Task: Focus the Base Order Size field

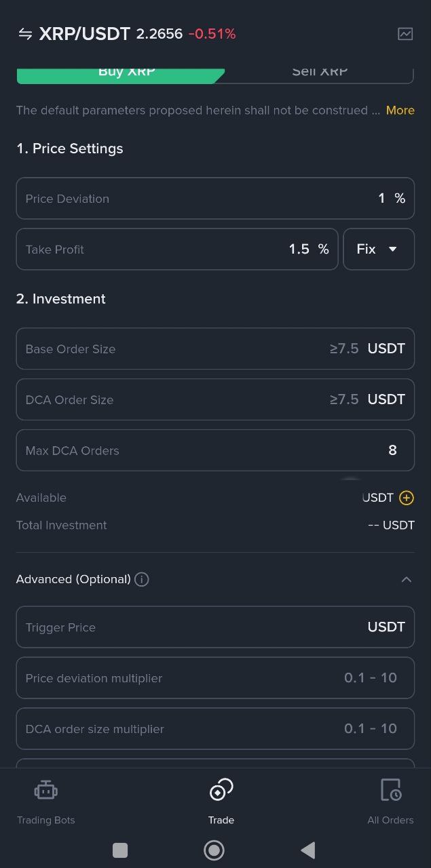Action: (215, 349)
